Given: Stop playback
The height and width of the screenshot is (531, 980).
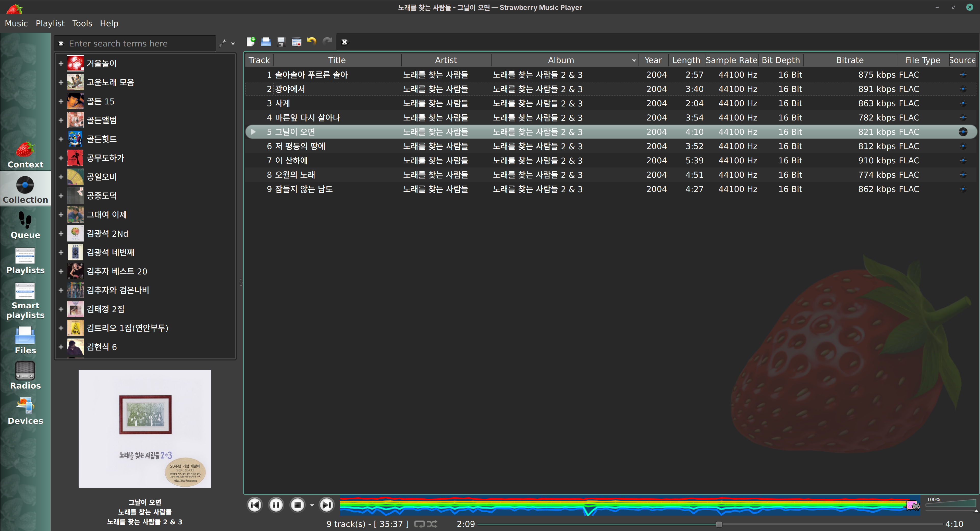Looking at the screenshot, I should point(298,505).
